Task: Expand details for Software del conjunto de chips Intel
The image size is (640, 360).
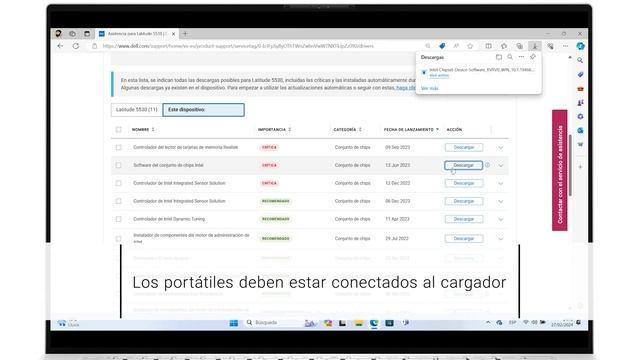Action: 501,166
